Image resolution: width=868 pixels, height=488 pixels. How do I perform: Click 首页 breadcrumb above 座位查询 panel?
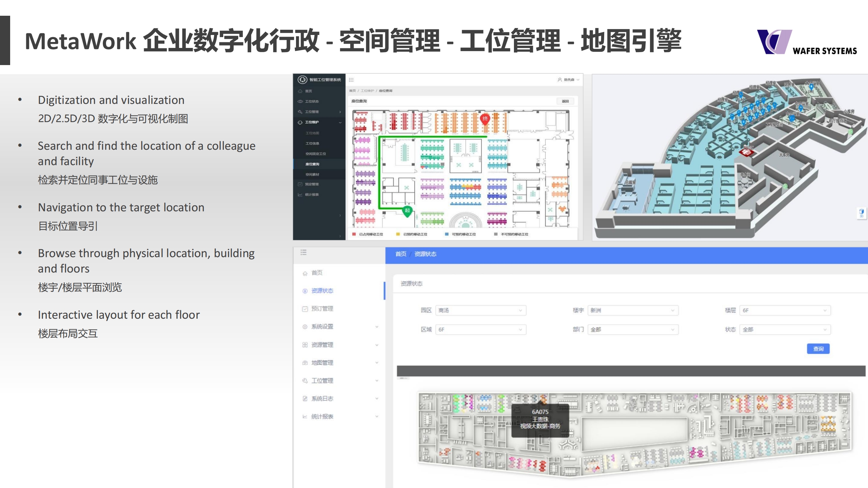coord(352,91)
